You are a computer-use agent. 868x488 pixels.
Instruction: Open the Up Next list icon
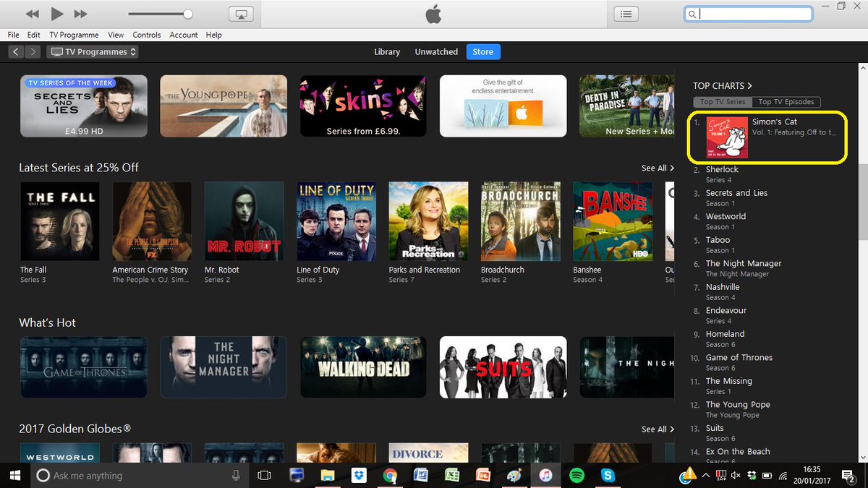pos(626,14)
